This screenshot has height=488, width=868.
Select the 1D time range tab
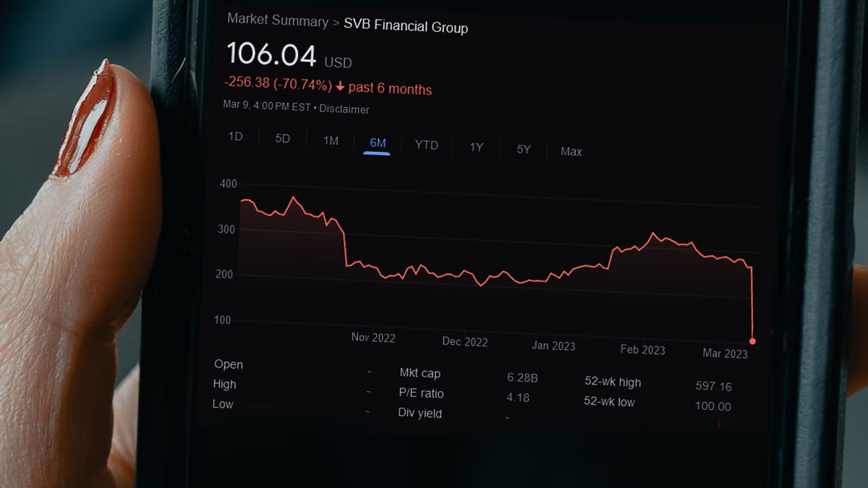[235, 136]
